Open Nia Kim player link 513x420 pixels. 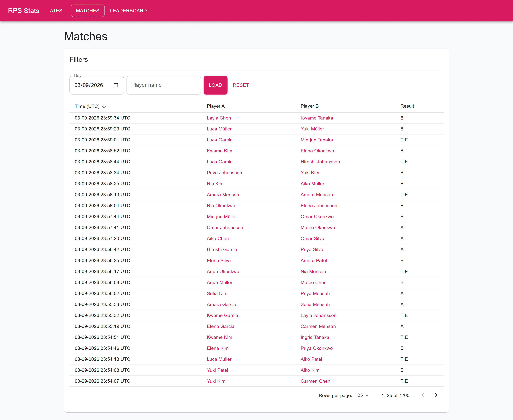pos(215,184)
